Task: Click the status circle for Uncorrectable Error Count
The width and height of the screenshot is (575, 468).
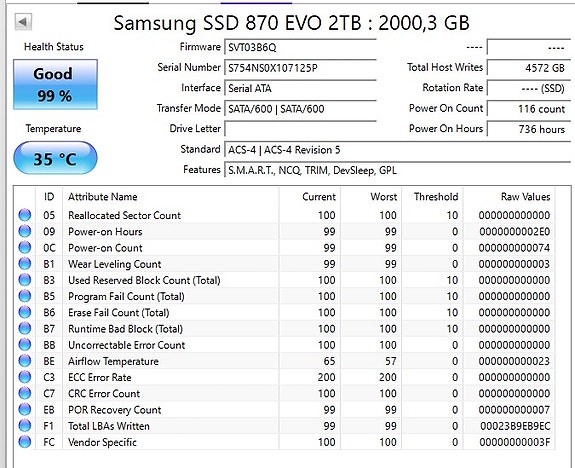Action: tap(25, 344)
